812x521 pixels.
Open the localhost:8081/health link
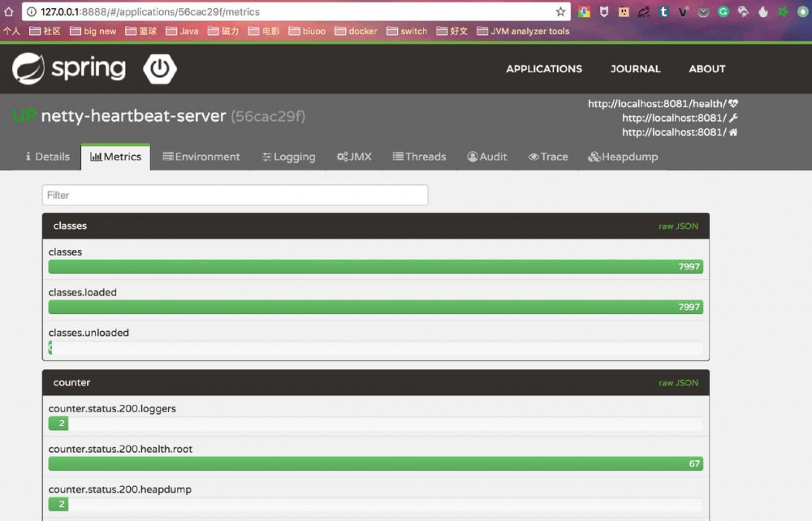[x=657, y=104]
